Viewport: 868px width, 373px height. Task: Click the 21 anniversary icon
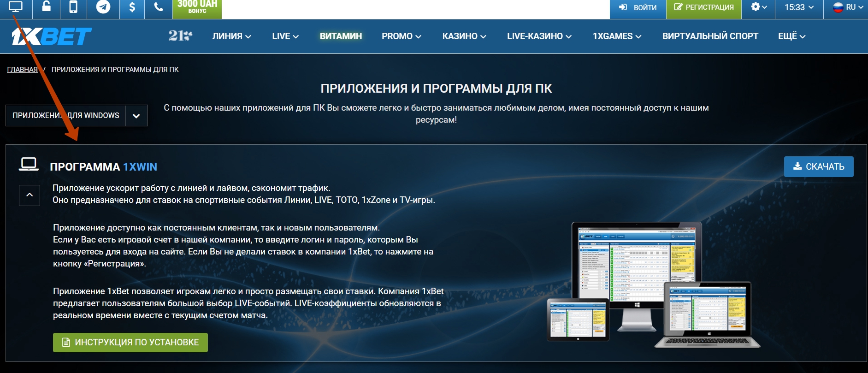pyautogui.click(x=180, y=36)
